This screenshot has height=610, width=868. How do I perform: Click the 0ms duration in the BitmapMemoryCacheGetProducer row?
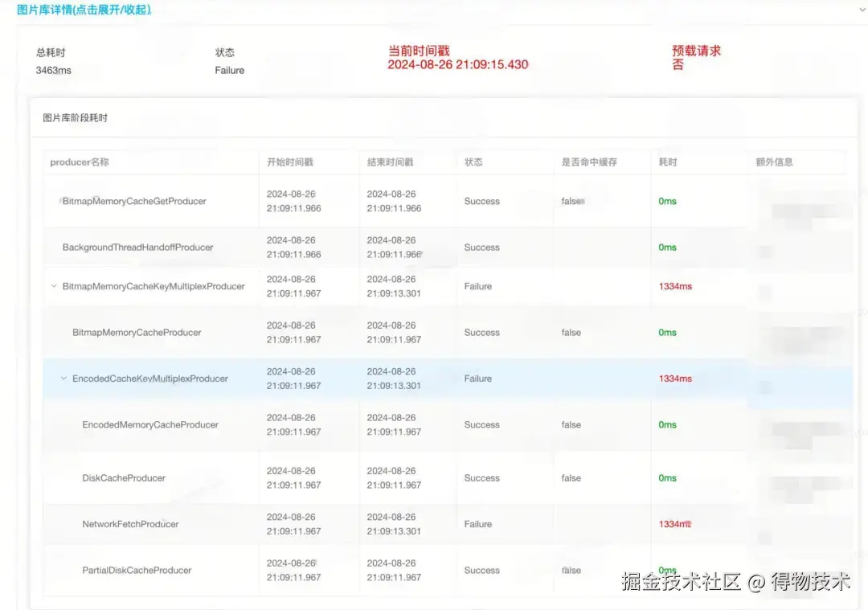(667, 202)
